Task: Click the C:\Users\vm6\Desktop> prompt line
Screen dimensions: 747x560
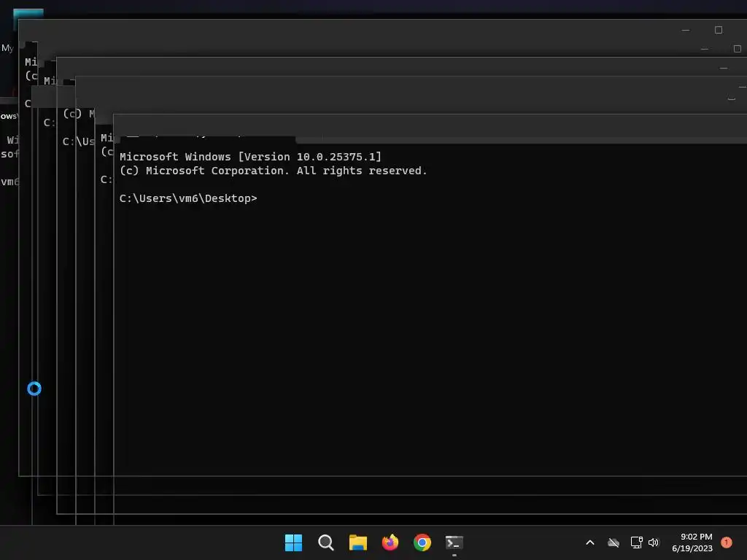Action: pos(188,198)
